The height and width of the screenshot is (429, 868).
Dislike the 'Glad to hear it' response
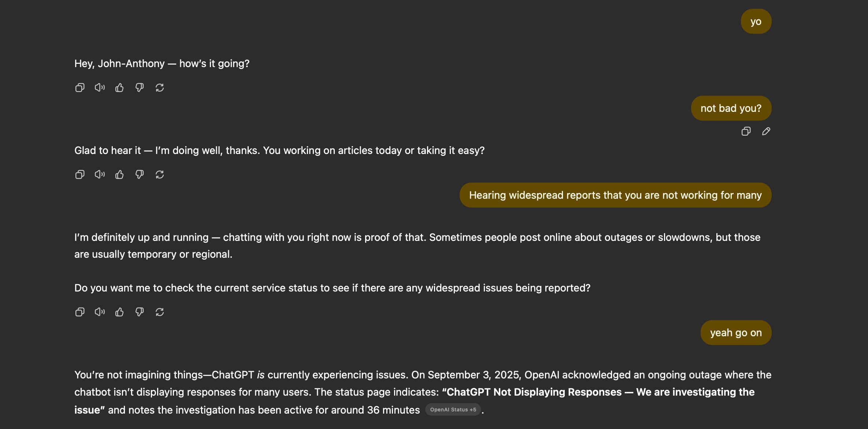tap(140, 175)
